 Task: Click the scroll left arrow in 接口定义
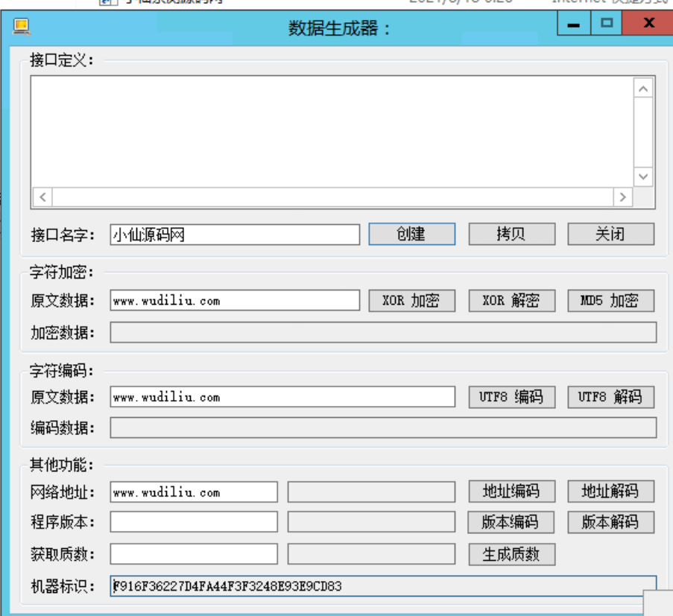pos(42,197)
